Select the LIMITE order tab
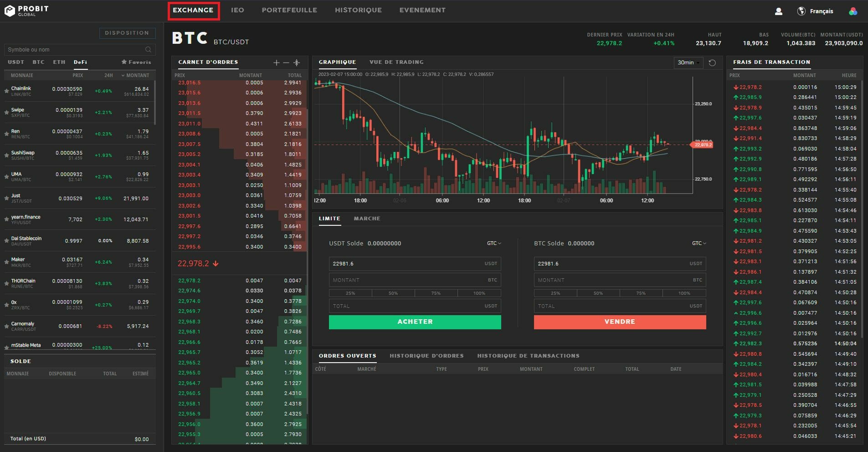The height and width of the screenshot is (452, 868). pos(329,218)
